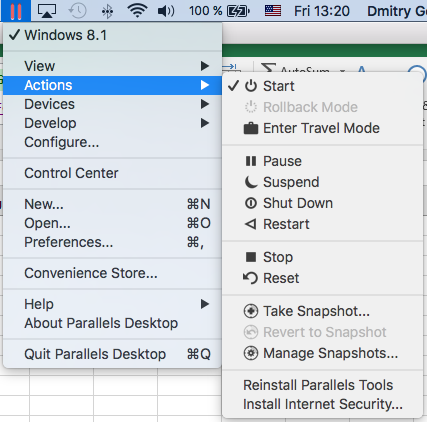Select About Parallels Desktop
427x422 pixels.
(x=113, y=323)
